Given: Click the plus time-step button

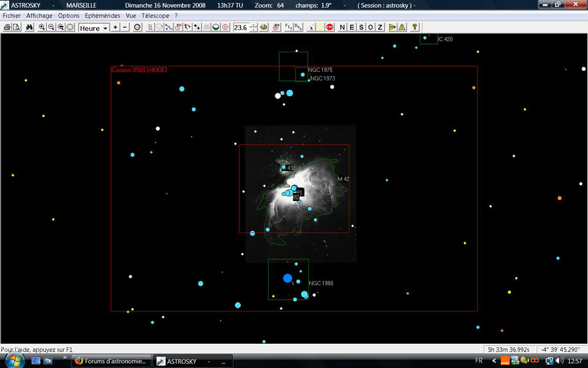Looking at the screenshot, I should [x=115, y=27].
